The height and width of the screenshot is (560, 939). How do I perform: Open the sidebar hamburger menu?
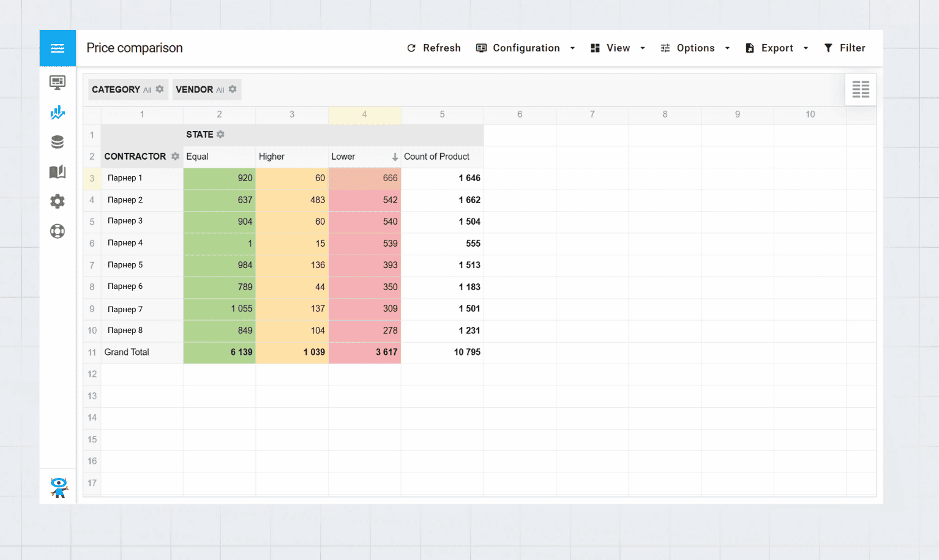(57, 48)
